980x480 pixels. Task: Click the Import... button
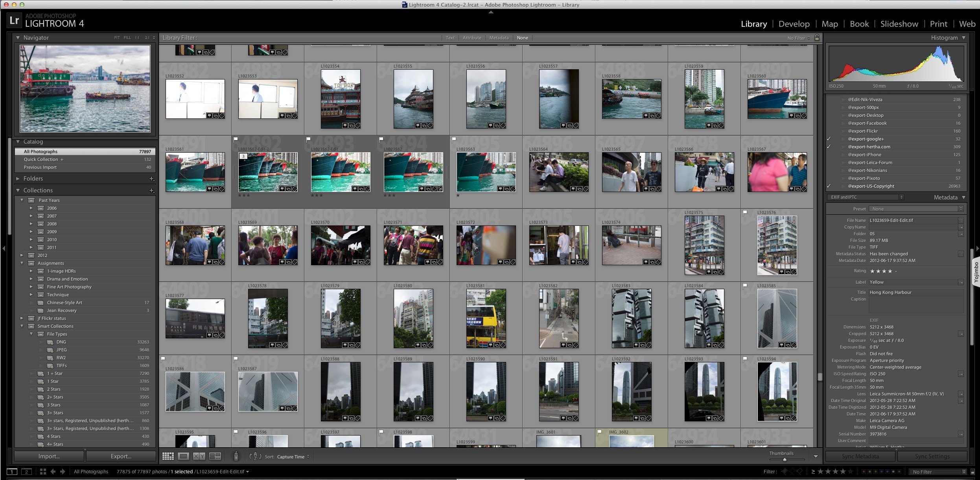point(49,456)
